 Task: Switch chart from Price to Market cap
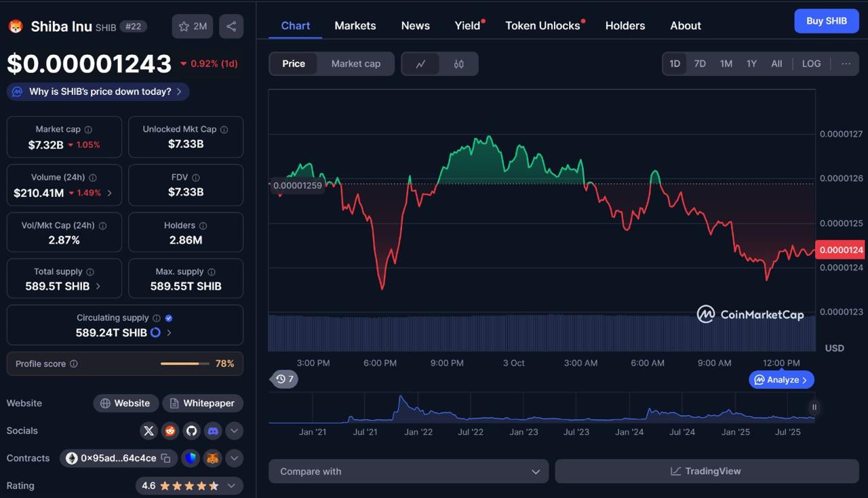[356, 63]
